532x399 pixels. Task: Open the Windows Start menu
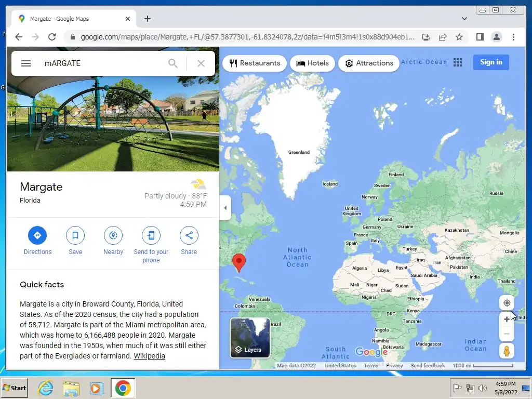(x=14, y=388)
